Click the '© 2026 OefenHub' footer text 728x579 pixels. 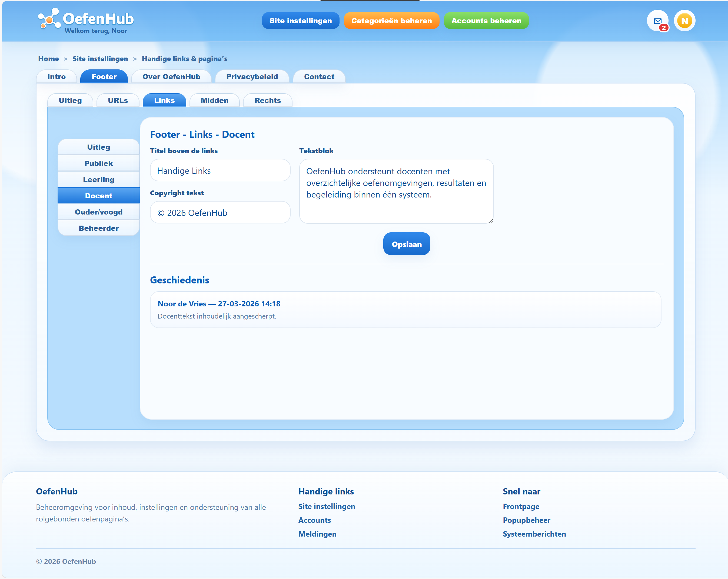tap(66, 561)
